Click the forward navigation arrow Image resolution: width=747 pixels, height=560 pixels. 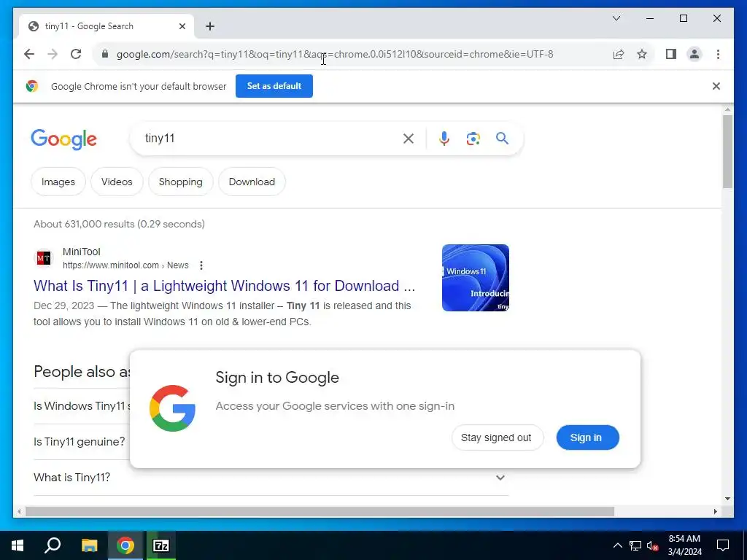(x=53, y=54)
